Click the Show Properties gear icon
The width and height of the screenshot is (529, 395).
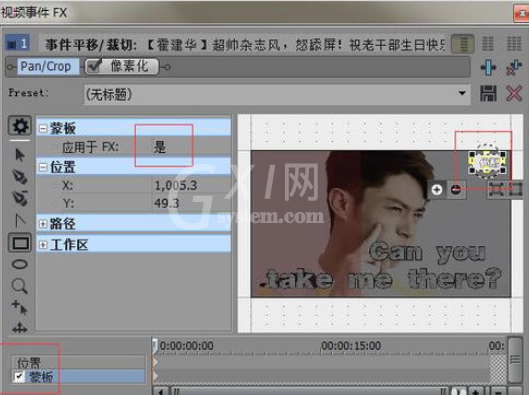point(20,126)
